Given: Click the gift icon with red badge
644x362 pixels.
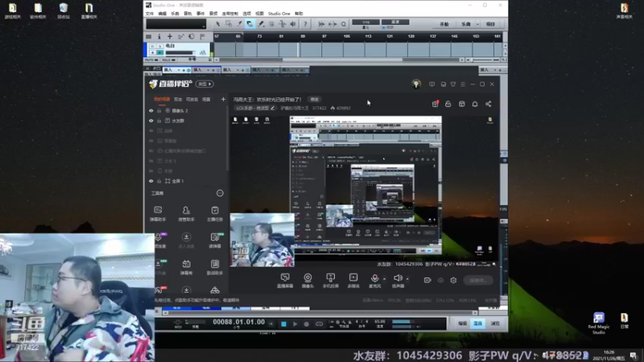Looking at the screenshot, I should click(x=436, y=105).
